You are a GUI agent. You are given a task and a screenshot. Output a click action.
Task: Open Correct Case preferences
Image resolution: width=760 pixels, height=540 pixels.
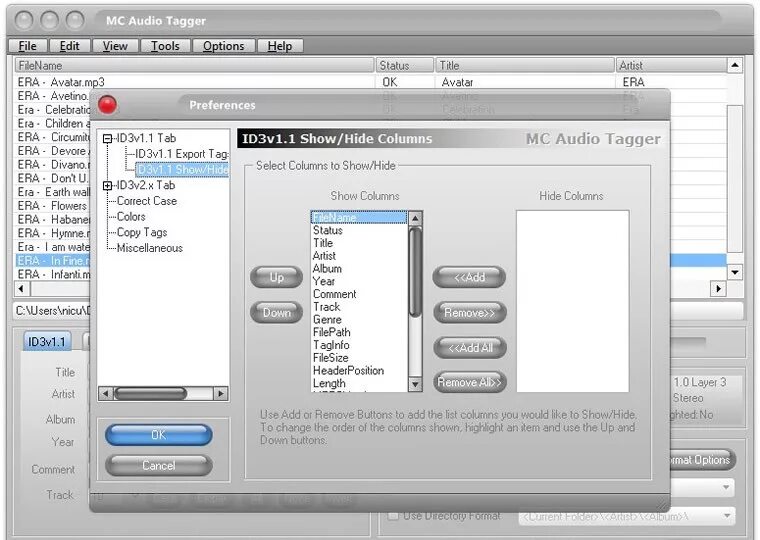[147, 201]
